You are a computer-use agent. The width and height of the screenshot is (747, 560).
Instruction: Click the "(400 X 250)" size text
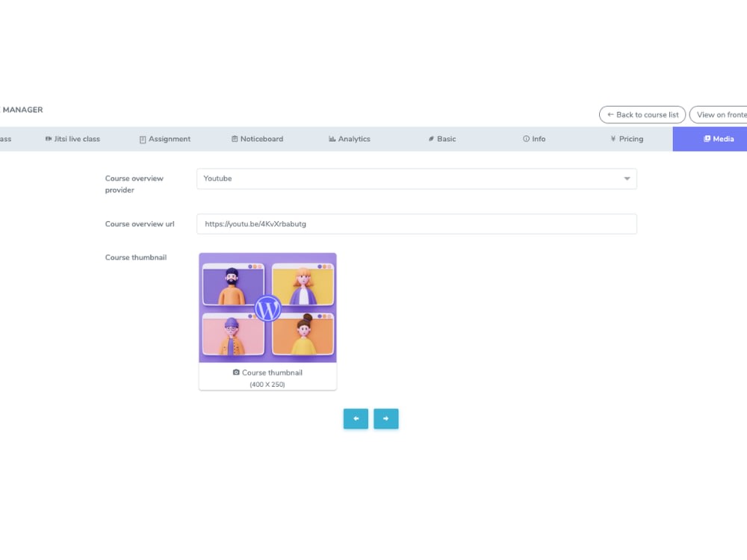tap(267, 385)
